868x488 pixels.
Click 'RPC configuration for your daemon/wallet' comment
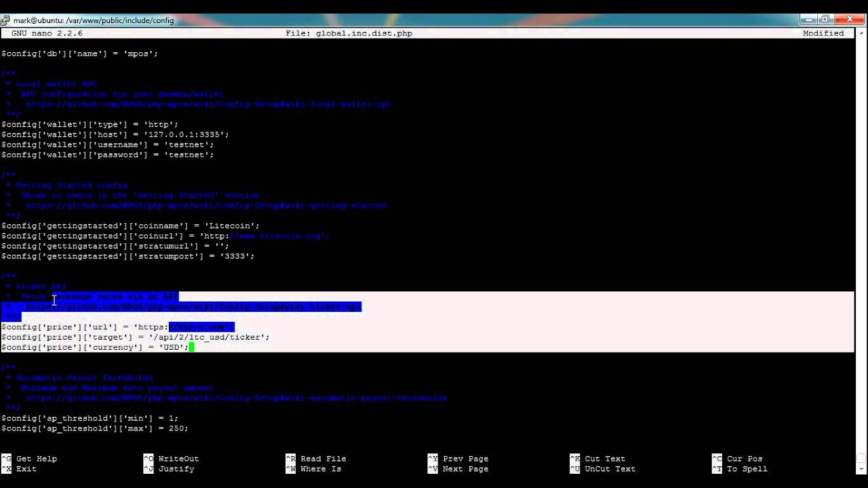point(123,94)
